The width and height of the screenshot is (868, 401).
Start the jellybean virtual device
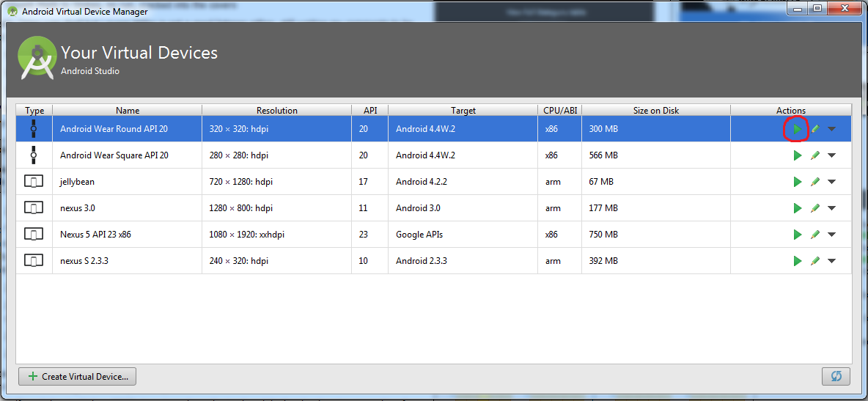797,182
